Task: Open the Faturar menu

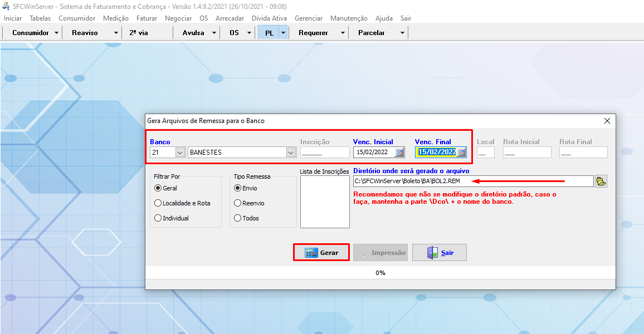Action: (147, 18)
